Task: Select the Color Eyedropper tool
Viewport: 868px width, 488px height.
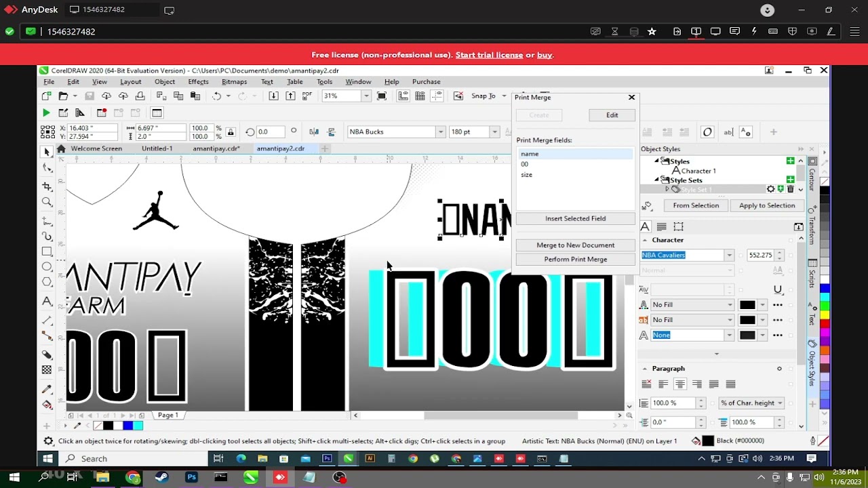Action: [x=47, y=389]
